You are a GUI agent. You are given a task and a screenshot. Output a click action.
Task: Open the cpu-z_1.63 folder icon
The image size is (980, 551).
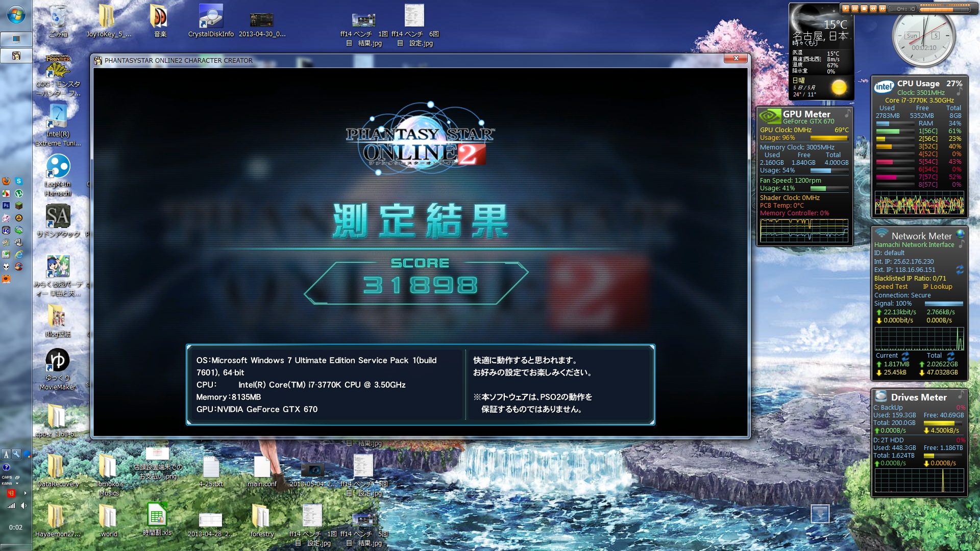[x=58, y=420]
